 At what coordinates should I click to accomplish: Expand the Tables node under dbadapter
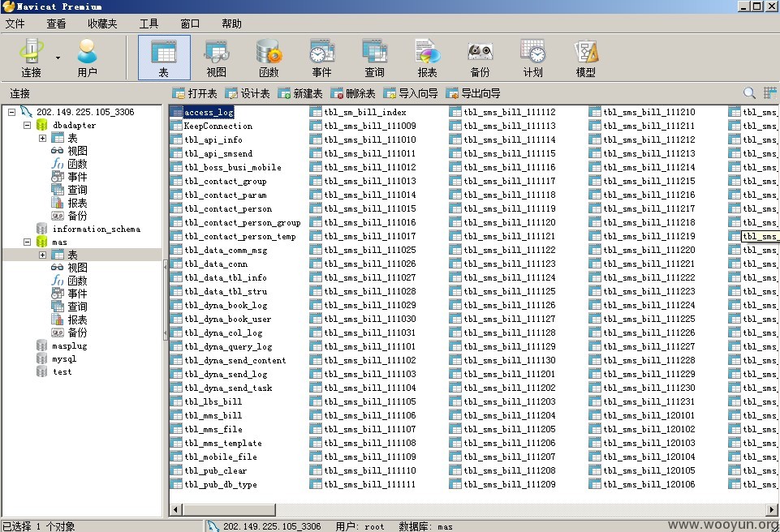coord(42,138)
